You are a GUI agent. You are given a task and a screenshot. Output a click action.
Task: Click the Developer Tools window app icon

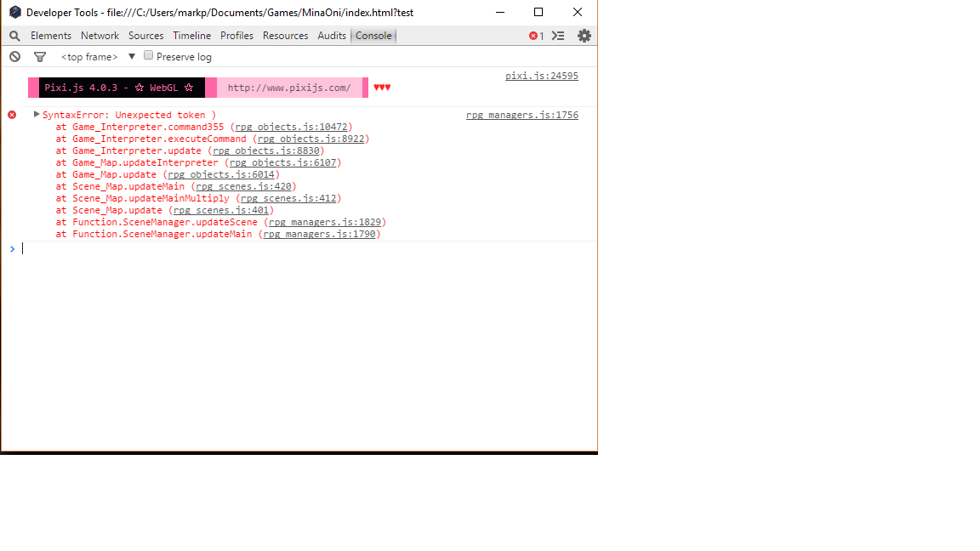[15, 12]
